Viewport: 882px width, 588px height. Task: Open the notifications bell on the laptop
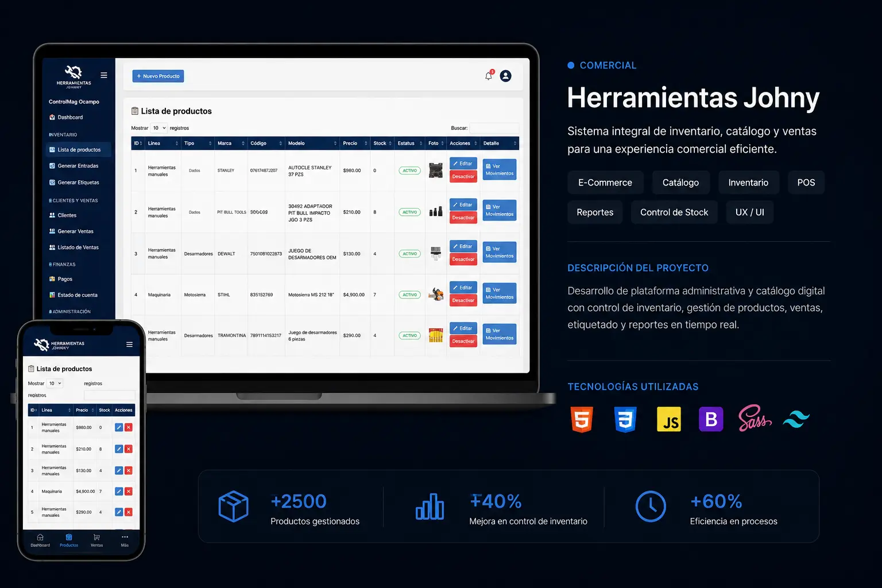(x=489, y=76)
